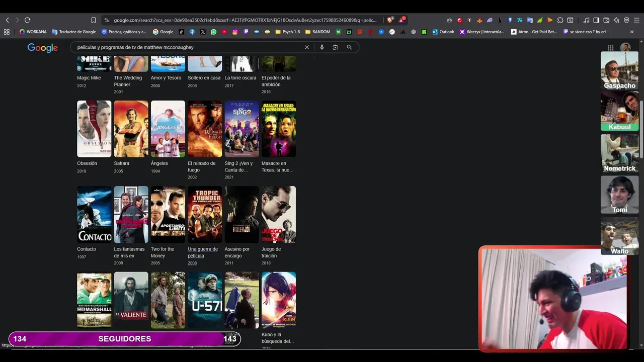Screen dimensions: 644x362
Task: Open the Airtm bookmark
Action: click(534, 32)
